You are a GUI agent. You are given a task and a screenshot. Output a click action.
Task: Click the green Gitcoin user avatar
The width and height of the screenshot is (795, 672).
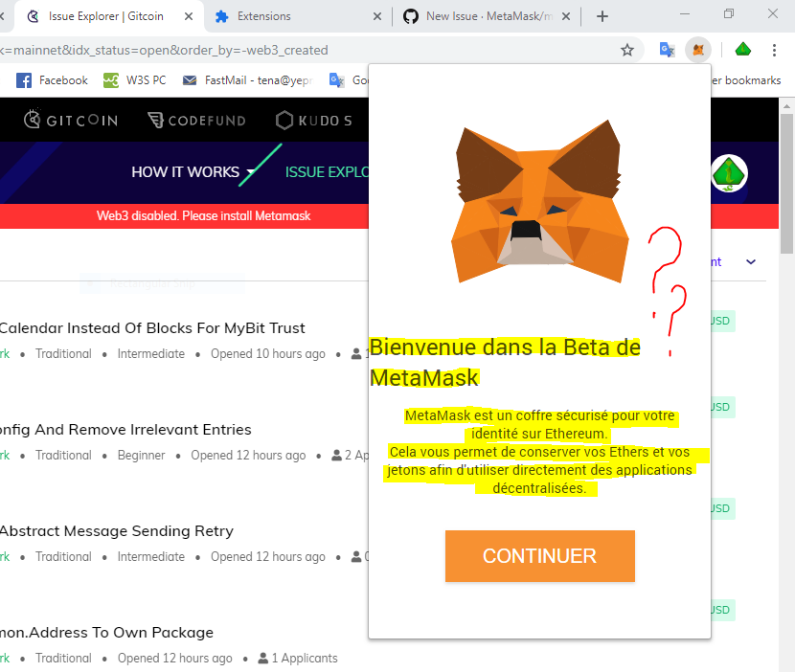pos(729,173)
